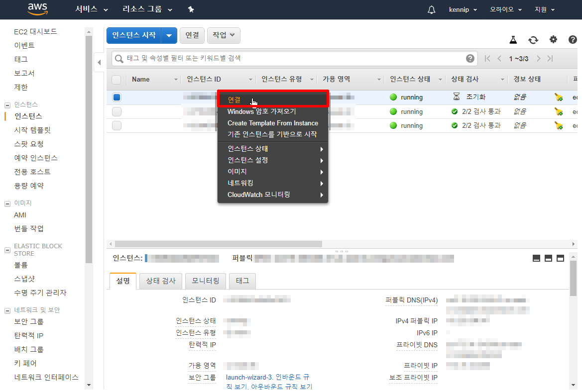
Task: Switch to the 상태 검사 tab
Action: [161, 281]
